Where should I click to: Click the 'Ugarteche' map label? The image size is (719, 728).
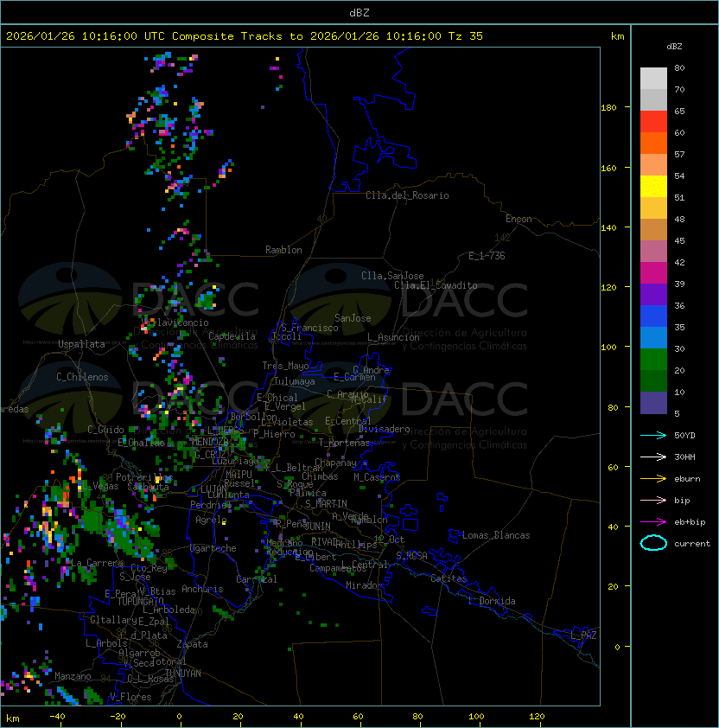(x=213, y=548)
